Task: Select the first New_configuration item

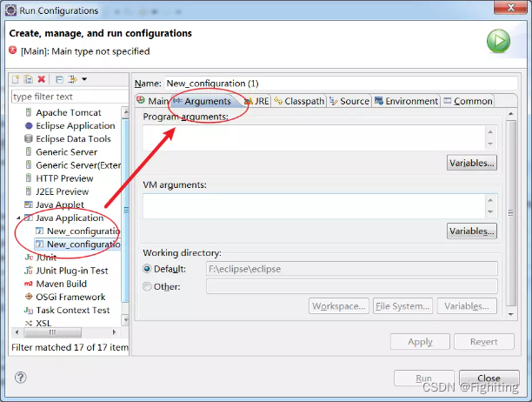Action: pos(83,231)
